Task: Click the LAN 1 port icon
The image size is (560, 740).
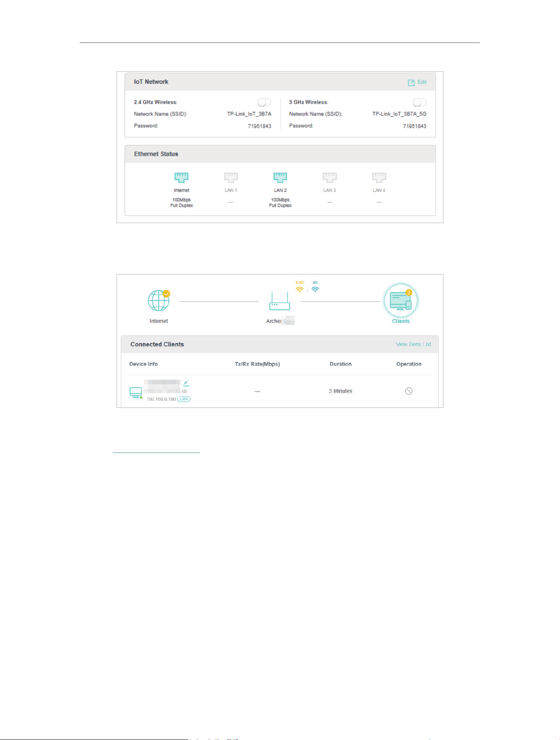Action: (231, 177)
